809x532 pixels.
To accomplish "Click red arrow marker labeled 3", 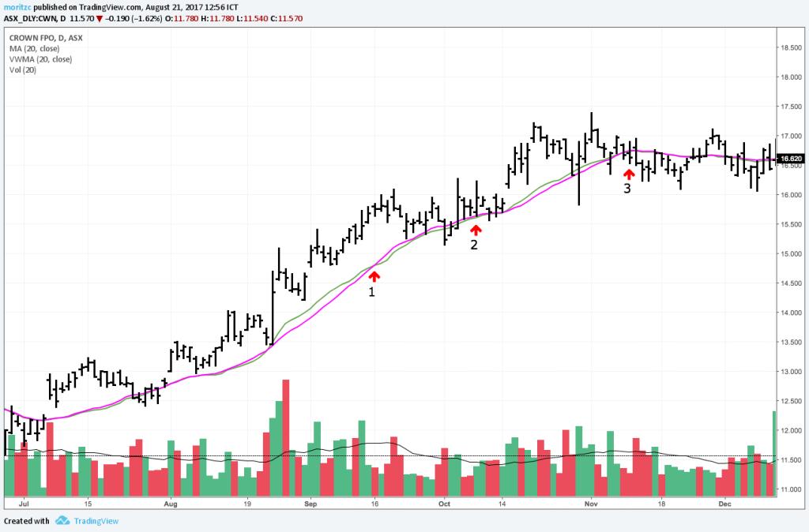I will [628, 174].
